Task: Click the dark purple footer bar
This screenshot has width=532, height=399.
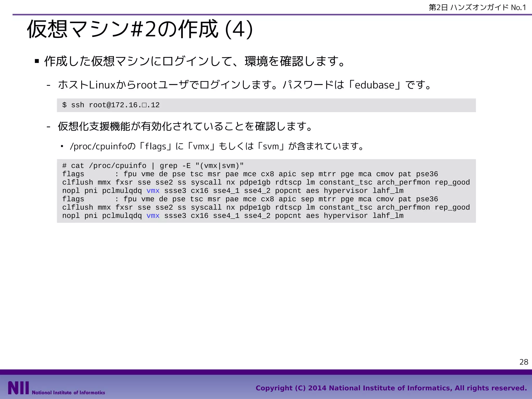Action: [266, 372]
